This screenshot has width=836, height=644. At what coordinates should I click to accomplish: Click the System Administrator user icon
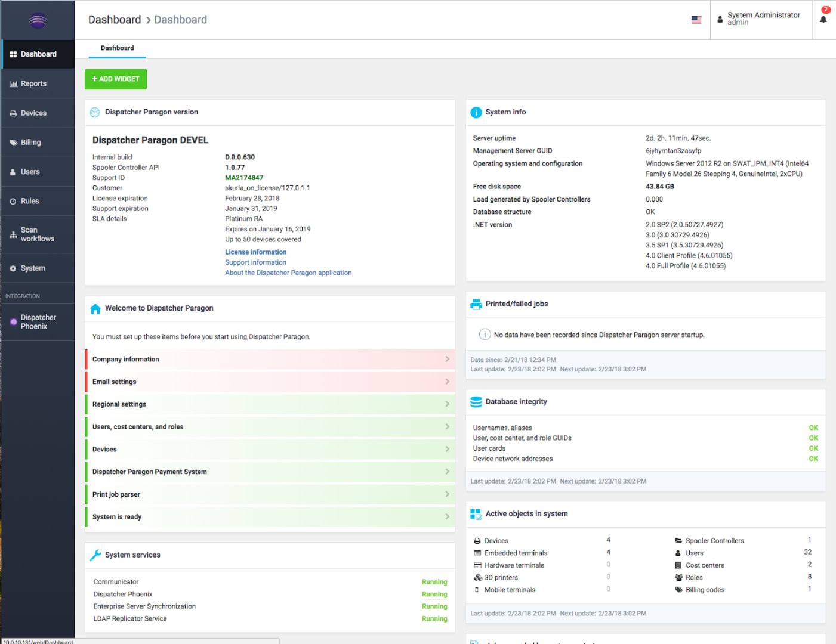click(x=720, y=20)
